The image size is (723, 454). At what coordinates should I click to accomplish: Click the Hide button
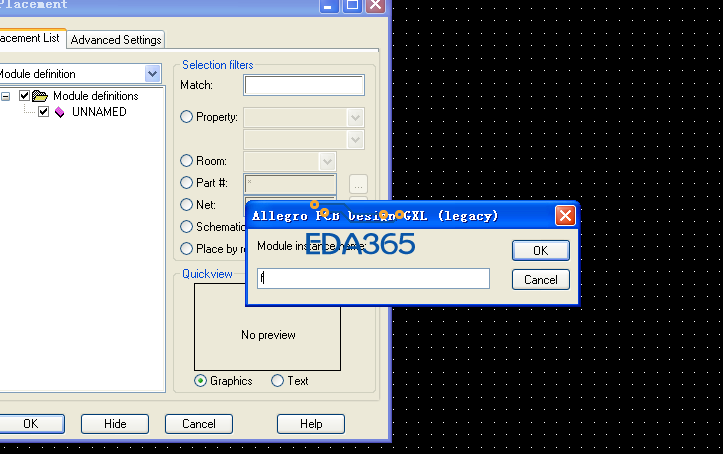tap(115, 424)
